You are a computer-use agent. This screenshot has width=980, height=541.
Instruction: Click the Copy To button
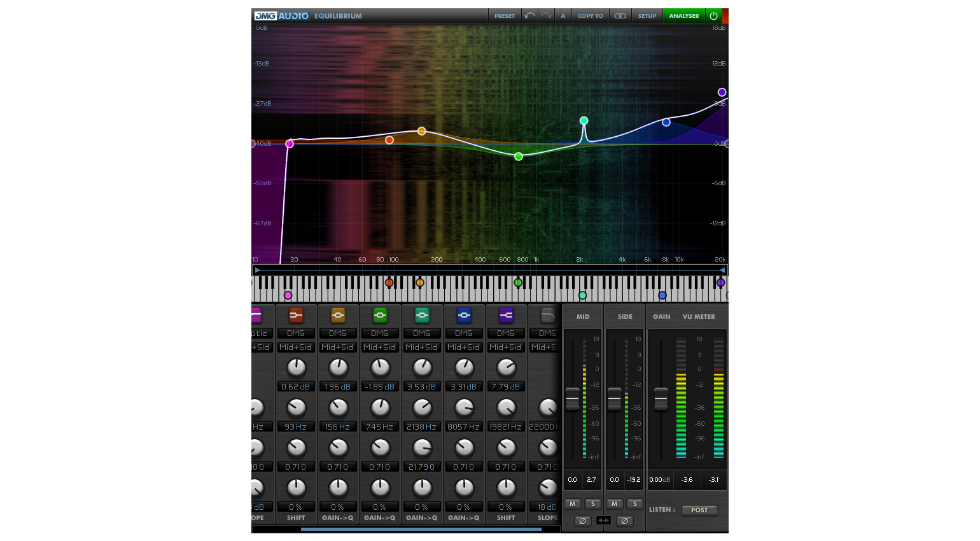(590, 16)
